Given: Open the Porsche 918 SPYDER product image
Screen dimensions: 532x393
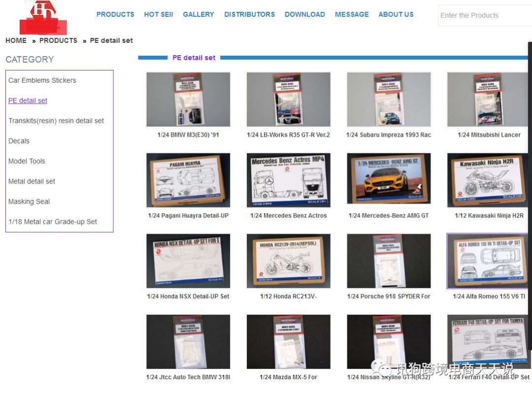Looking at the screenshot, I should pos(389,261).
